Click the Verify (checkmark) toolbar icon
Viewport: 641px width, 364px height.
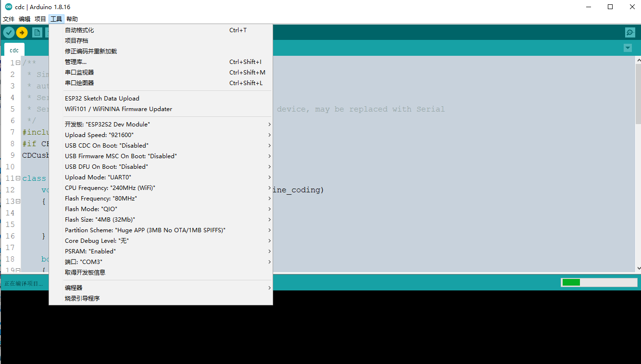click(x=9, y=32)
